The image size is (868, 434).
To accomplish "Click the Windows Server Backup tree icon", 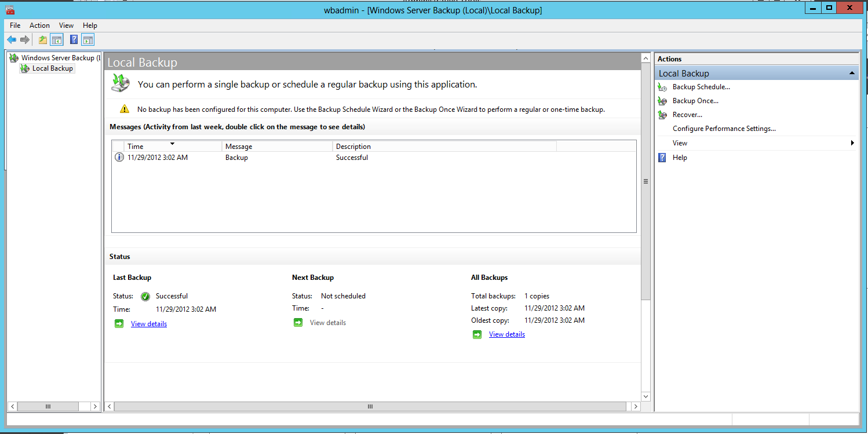I will pos(14,57).
